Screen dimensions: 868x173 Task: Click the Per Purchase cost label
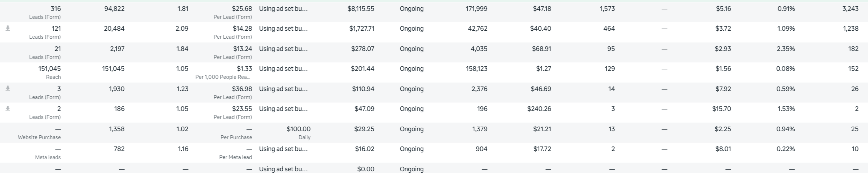pyautogui.click(x=236, y=137)
